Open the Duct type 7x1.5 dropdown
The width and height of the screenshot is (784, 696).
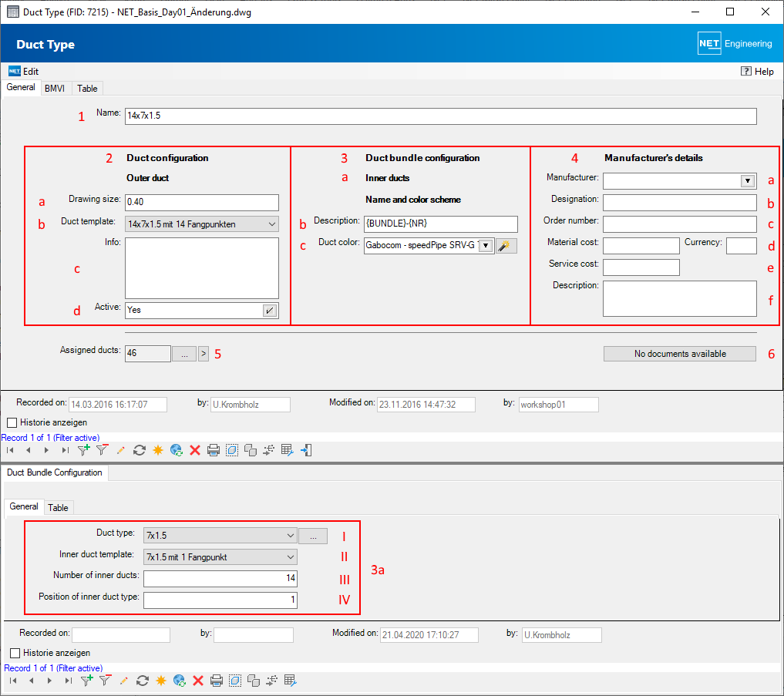click(220, 536)
